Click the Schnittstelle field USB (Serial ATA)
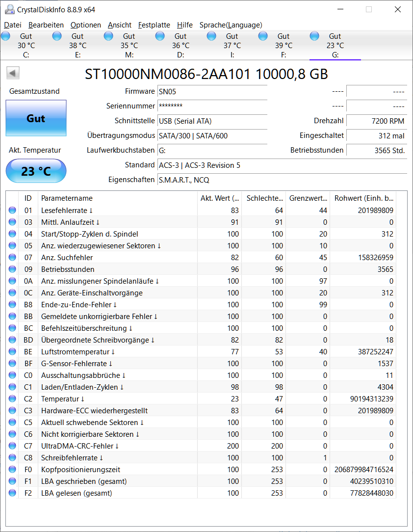The height and width of the screenshot is (532, 413). click(212, 121)
